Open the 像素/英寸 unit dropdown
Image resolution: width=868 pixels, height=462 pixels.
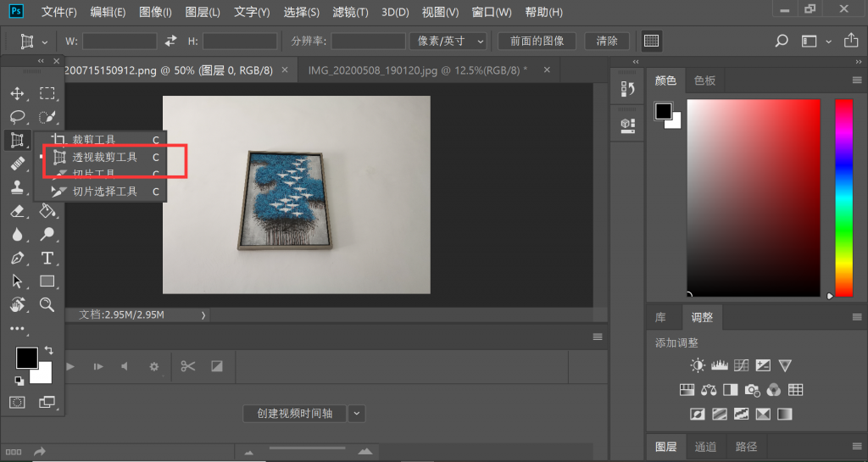(448, 41)
